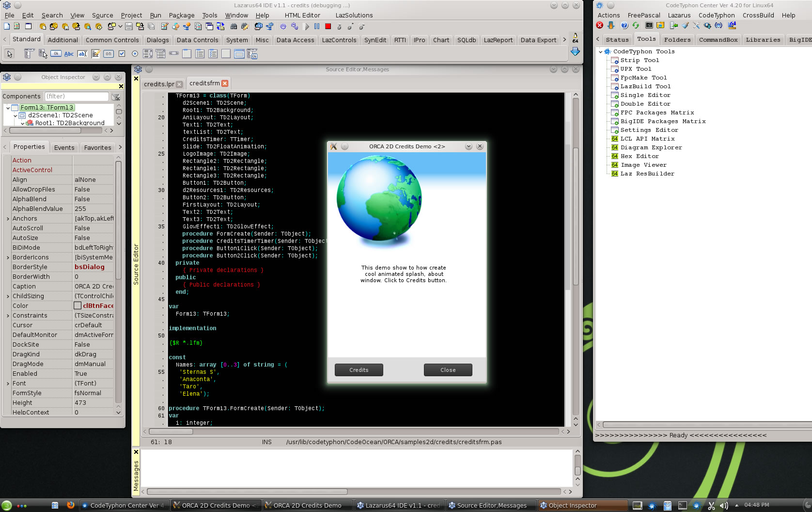Open CodeTyphon Center Ver 4 taskbar entry
Screen dimensions: 812x512
(124, 505)
